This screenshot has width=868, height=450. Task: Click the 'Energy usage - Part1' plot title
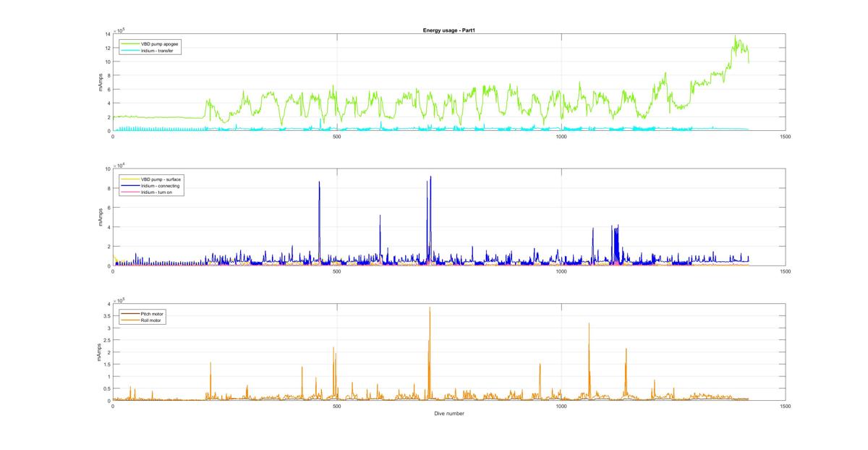(x=448, y=30)
